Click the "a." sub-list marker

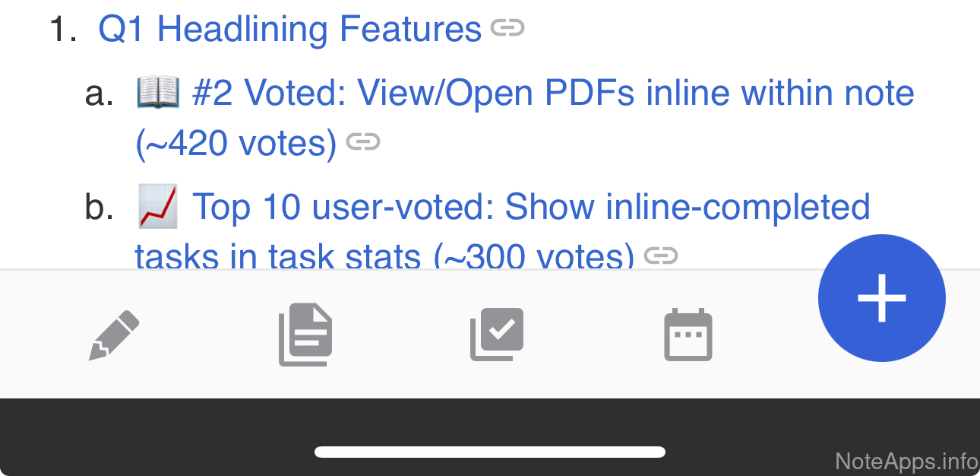point(99,94)
